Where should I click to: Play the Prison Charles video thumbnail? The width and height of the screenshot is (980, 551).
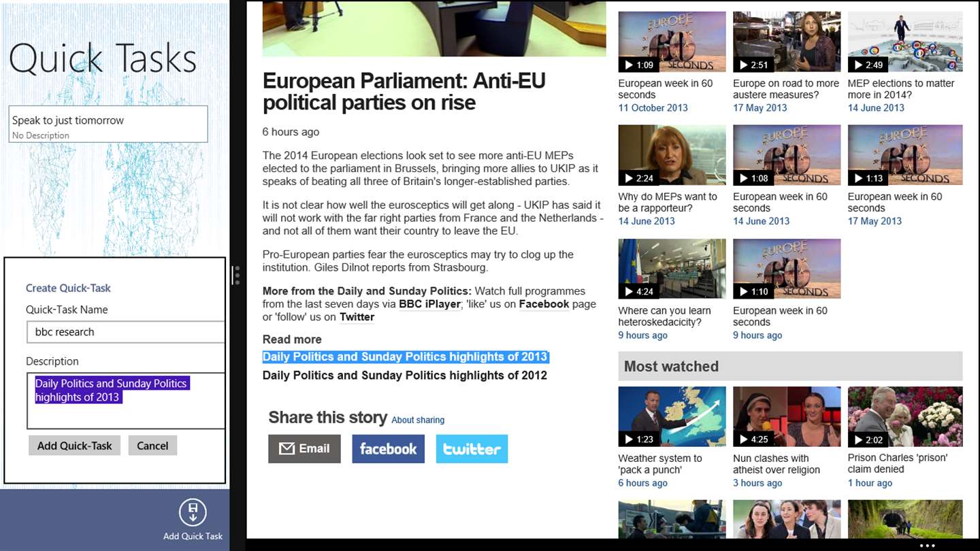coord(905,416)
